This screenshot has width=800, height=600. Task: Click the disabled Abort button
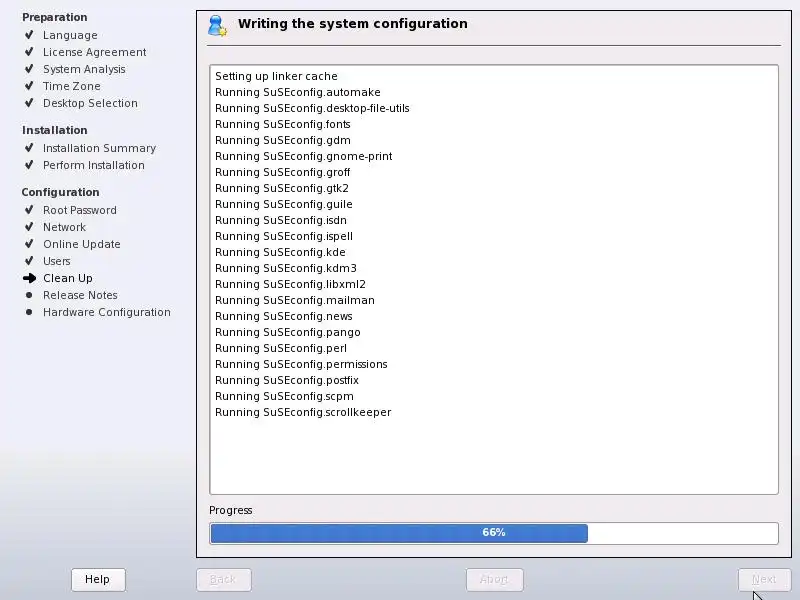(x=494, y=580)
